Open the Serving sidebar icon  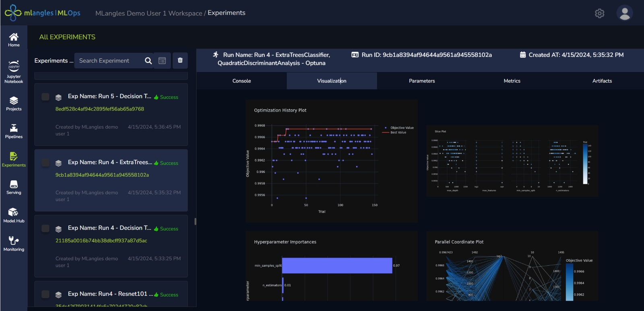[x=14, y=187]
